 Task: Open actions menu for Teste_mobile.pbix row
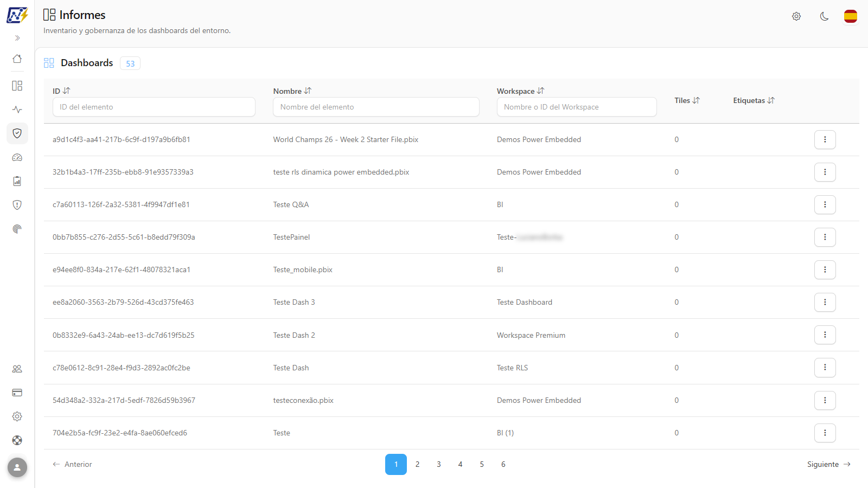click(x=825, y=269)
